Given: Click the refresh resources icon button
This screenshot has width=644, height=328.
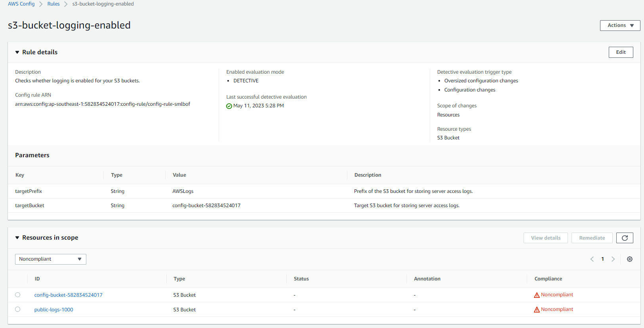Looking at the screenshot, I should 625,238.
